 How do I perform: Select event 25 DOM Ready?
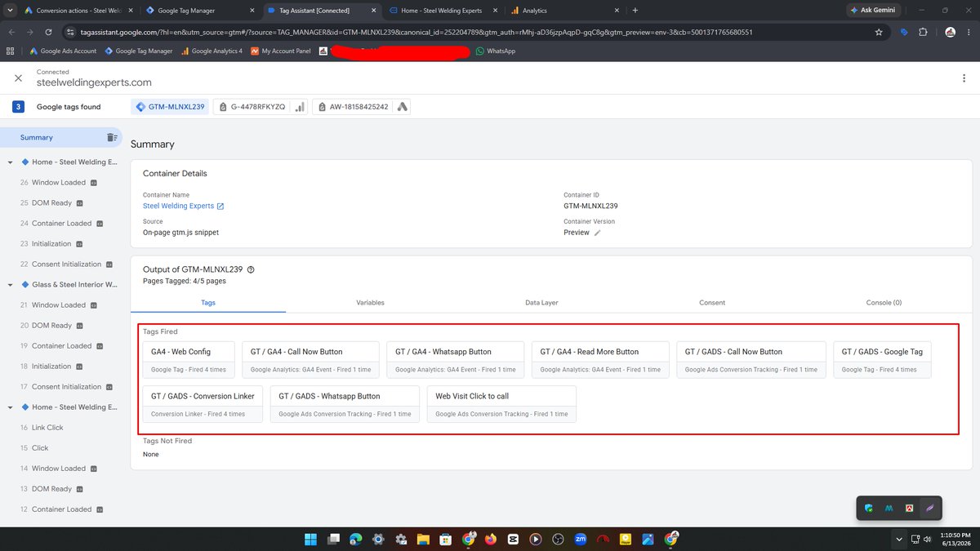tap(51, 203)
